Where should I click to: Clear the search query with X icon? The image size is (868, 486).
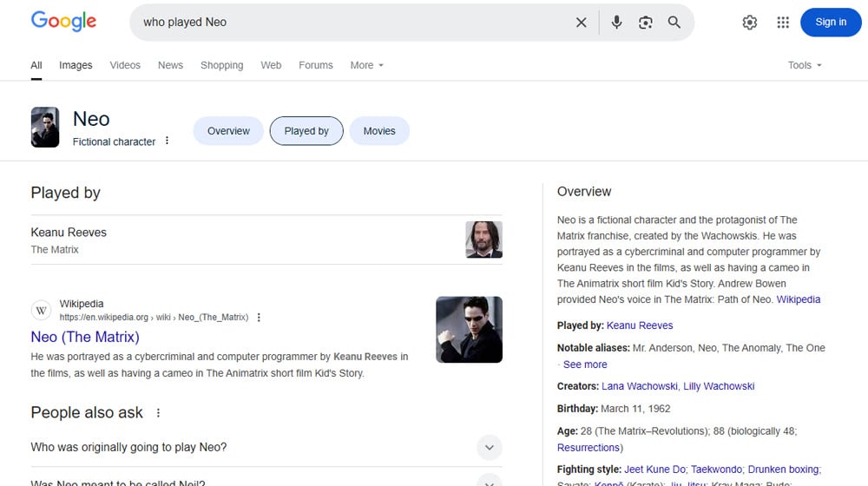(582, 23)
